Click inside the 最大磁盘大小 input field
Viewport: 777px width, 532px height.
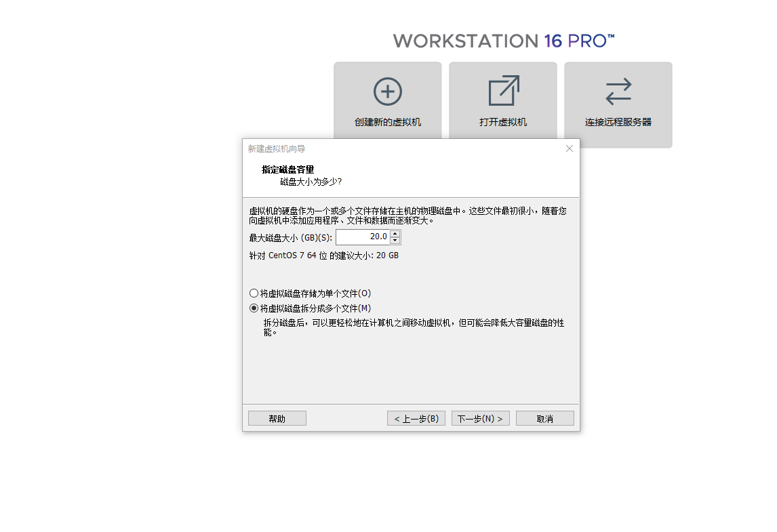coord(362,237)
